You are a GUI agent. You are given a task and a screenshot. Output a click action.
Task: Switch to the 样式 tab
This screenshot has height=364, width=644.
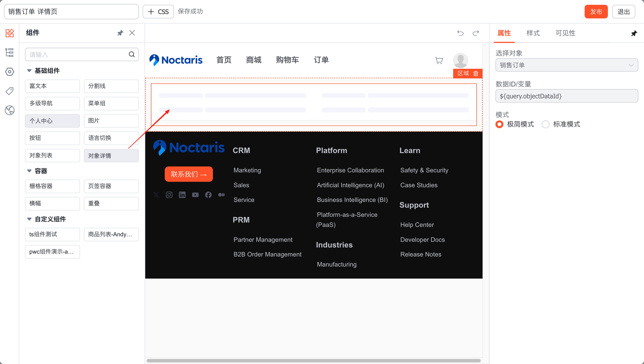(533, 33)
